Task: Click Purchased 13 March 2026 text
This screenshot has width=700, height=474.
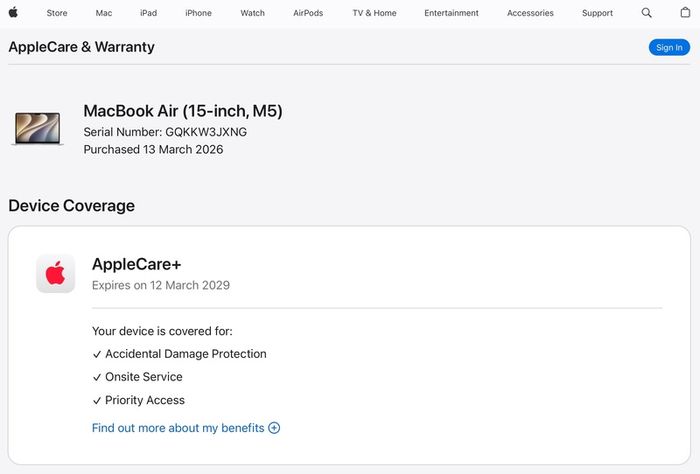Action: click(x=153, y=149)
